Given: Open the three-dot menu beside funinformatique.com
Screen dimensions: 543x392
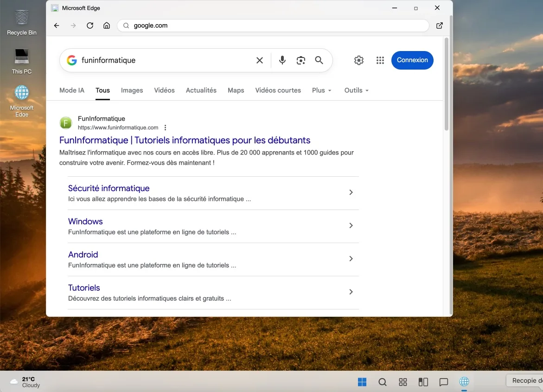Looking at the screenshot, I should [x=166, y=127].
